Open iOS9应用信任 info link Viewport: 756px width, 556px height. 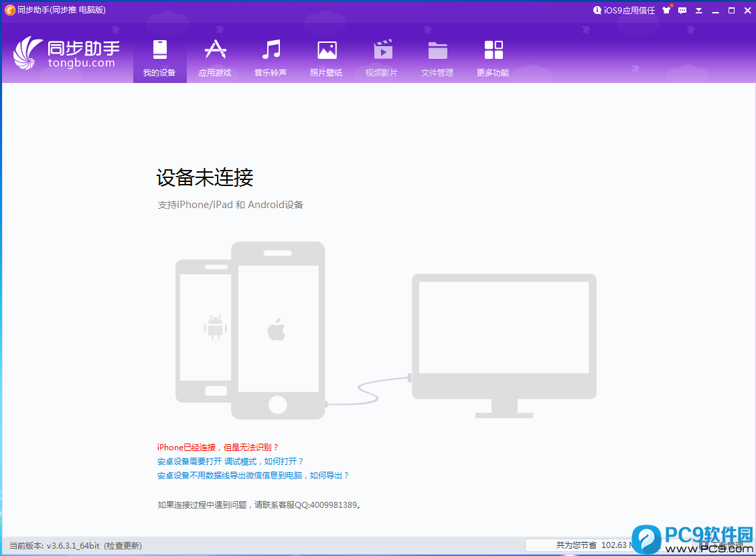pos(624,10)
